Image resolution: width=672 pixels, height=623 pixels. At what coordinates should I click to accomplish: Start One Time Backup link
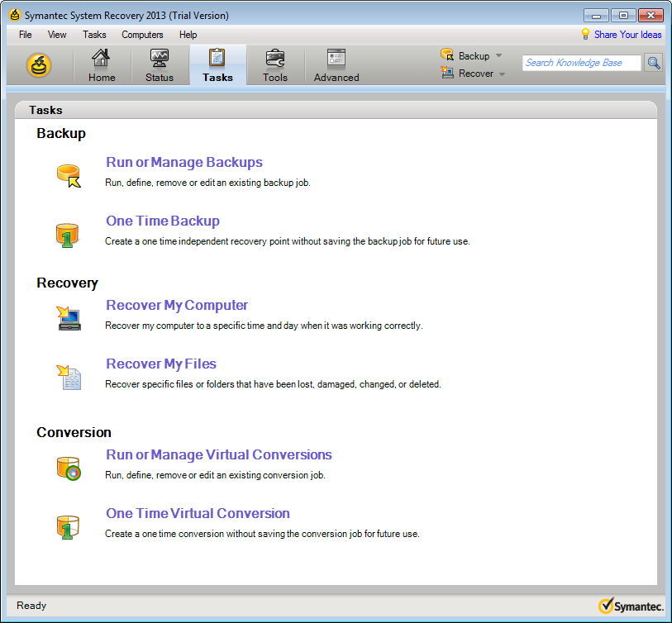(163, 221)
